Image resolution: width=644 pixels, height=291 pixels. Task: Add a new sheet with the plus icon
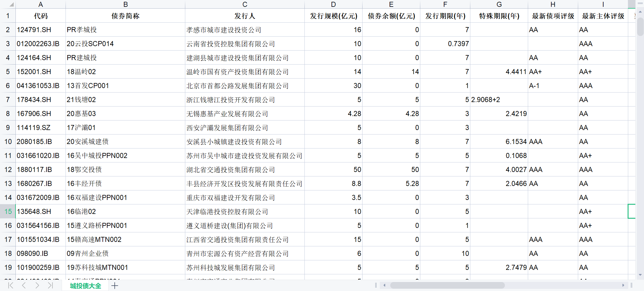coord(115,286)
